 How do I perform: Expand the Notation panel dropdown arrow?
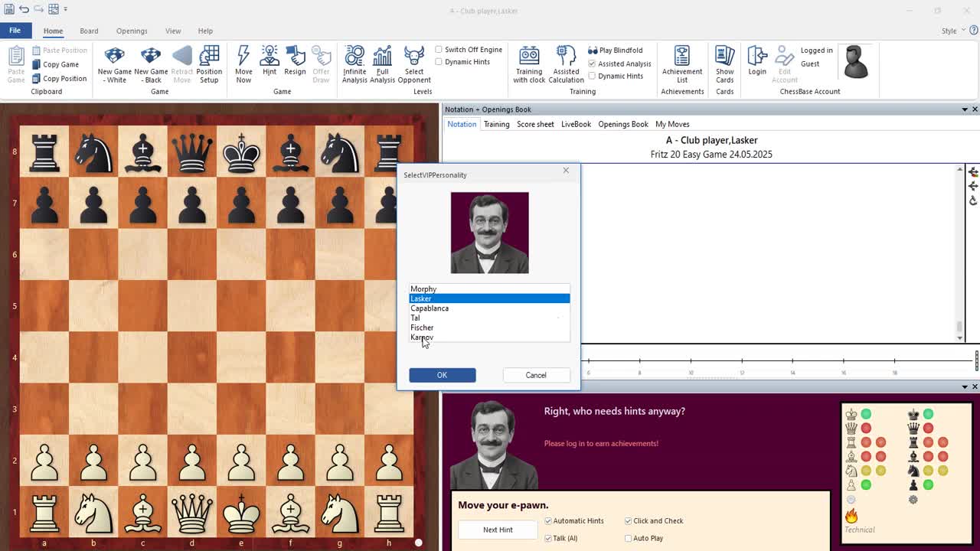click(964, 109)
